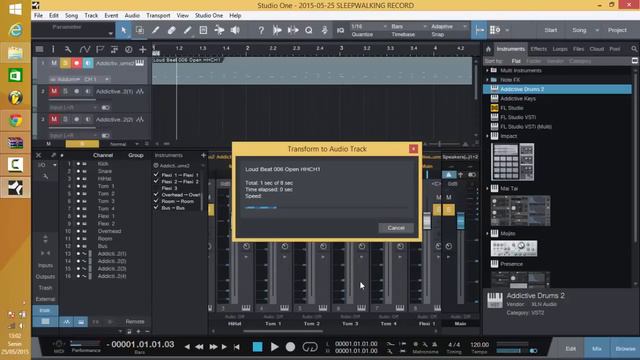Toggle Overhead output checkbox
640x360 pixels.
point(156,195)
